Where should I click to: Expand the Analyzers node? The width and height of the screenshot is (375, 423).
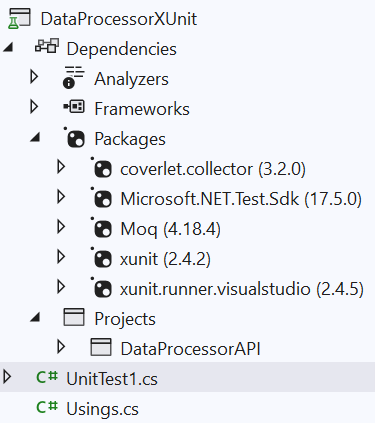click(34, 77)
